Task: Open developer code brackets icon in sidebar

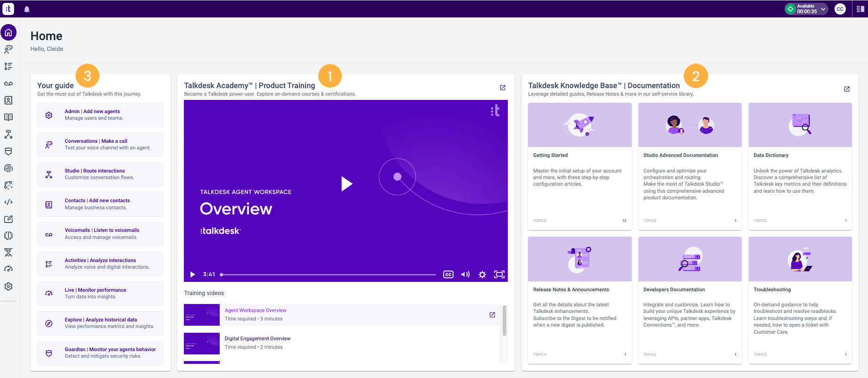Action: coord(8,202)
